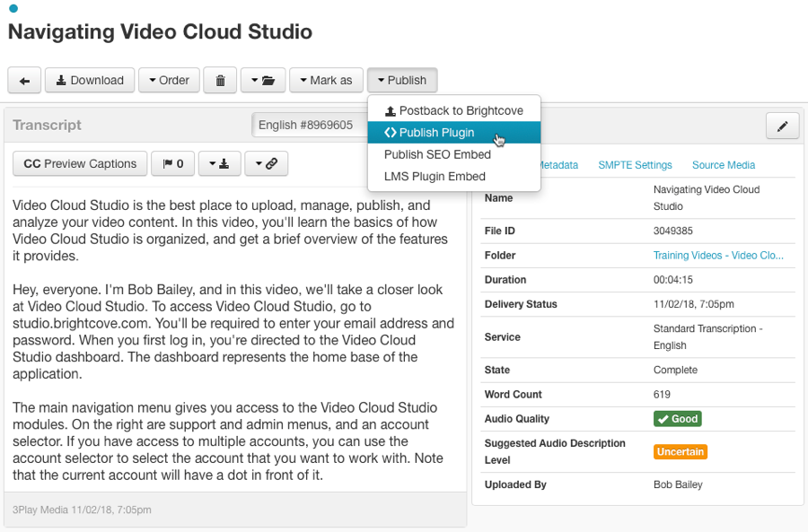Expand the Order dropdown
The image size is (808, 532).
(169, 81)
